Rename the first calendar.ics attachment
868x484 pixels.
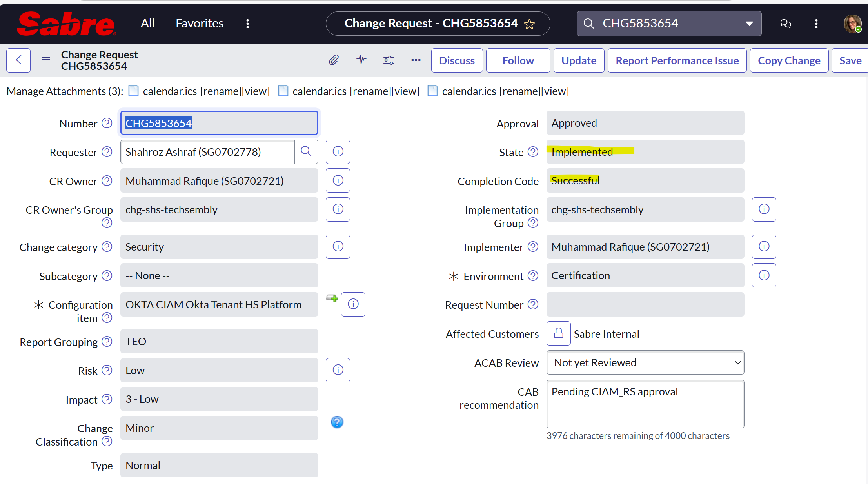(221, 91)
